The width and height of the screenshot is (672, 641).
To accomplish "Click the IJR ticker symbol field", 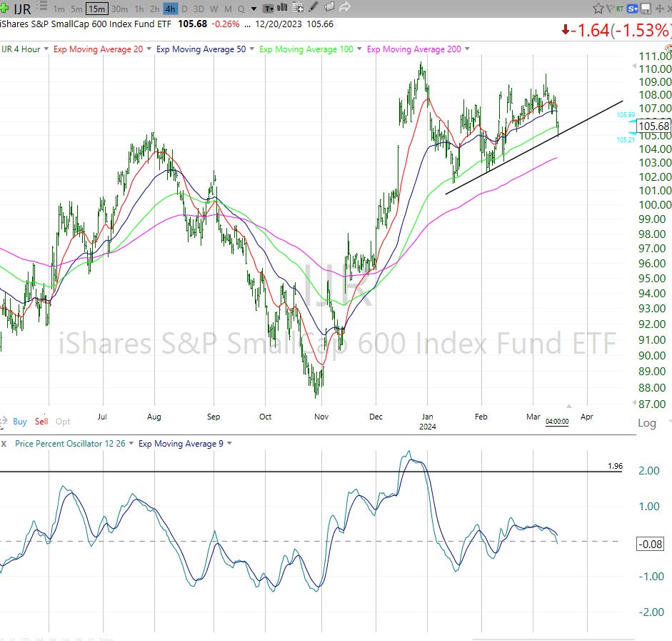I will click(22, 9).
